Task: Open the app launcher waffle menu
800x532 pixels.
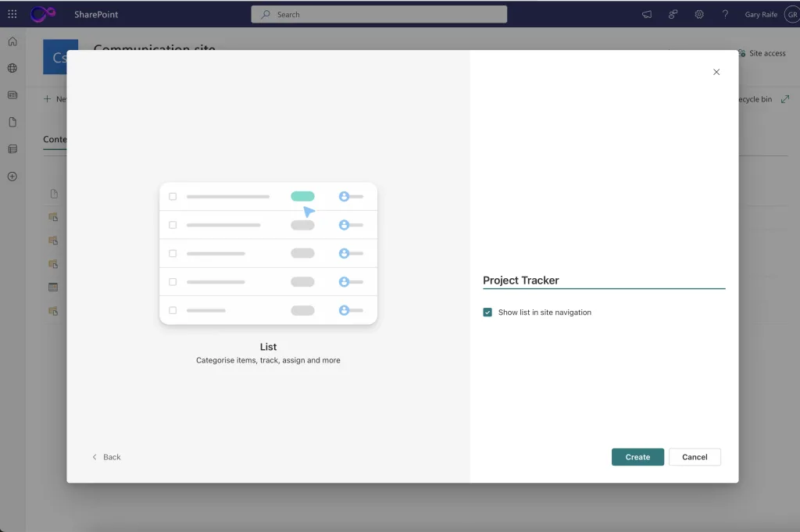Action: [12, 14]
